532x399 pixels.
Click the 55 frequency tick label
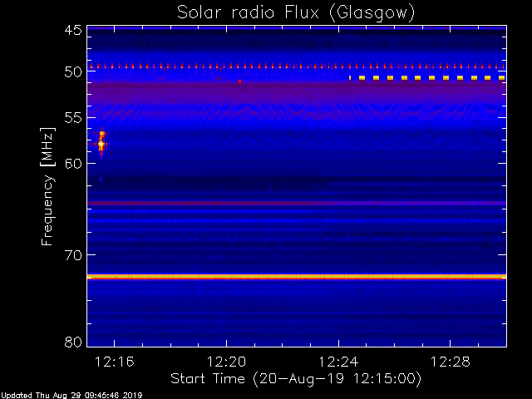tap(73, 118)
